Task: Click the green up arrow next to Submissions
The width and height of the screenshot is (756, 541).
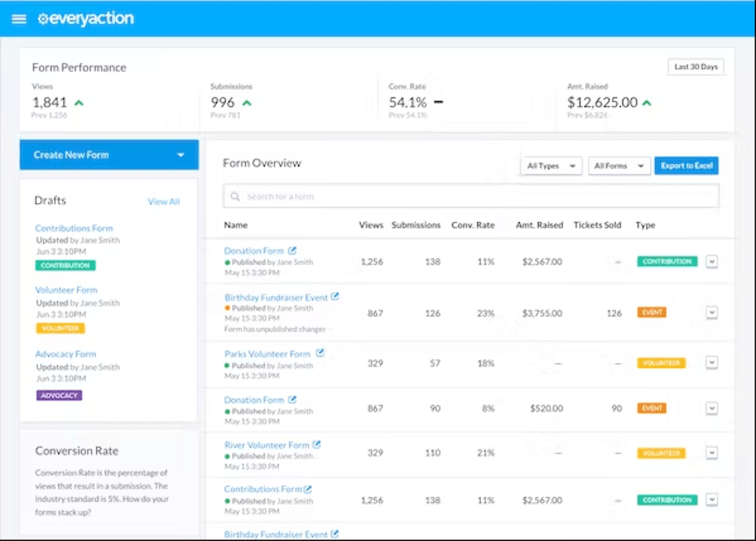Action: click(x=246, y=102)
